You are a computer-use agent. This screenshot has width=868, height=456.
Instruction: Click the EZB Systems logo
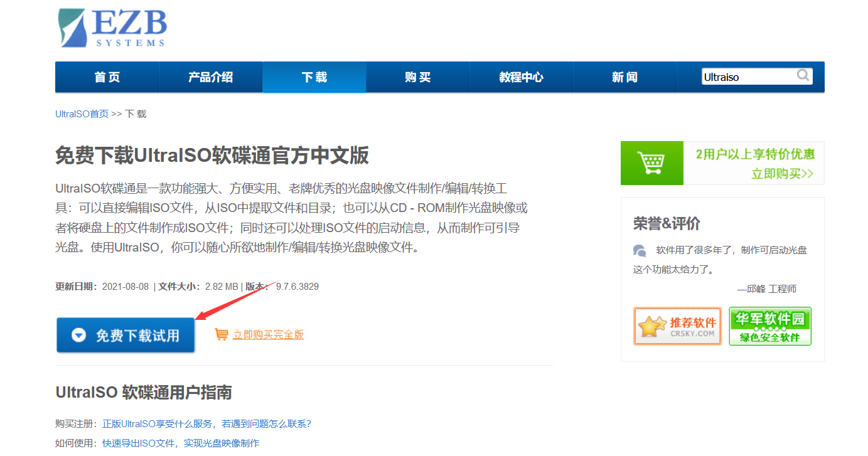tap(112, 28)
